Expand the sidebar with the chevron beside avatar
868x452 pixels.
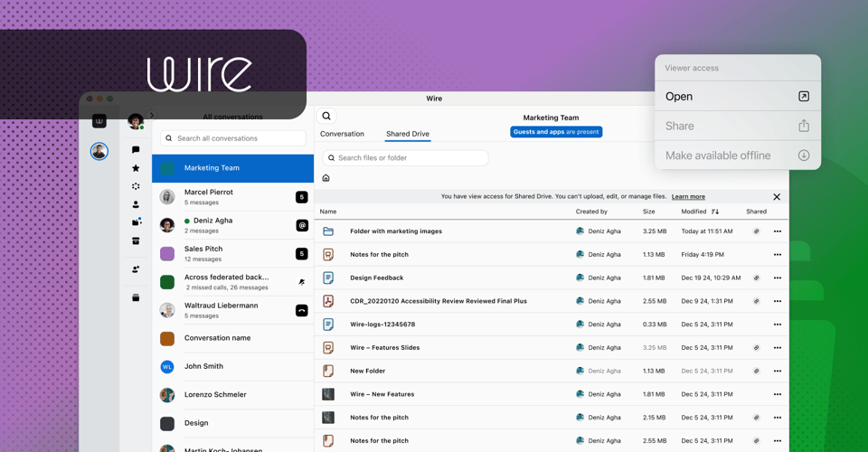click(x=152, y=116)
